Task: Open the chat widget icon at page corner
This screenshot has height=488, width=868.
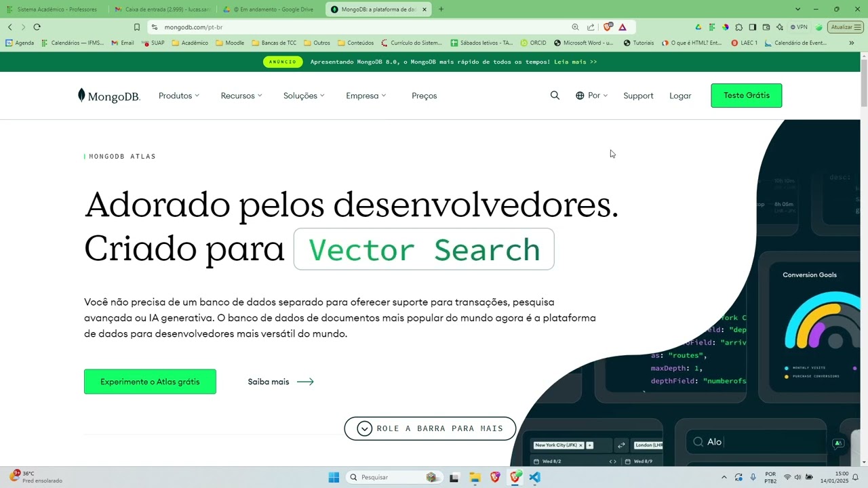Action: point(838,443)
